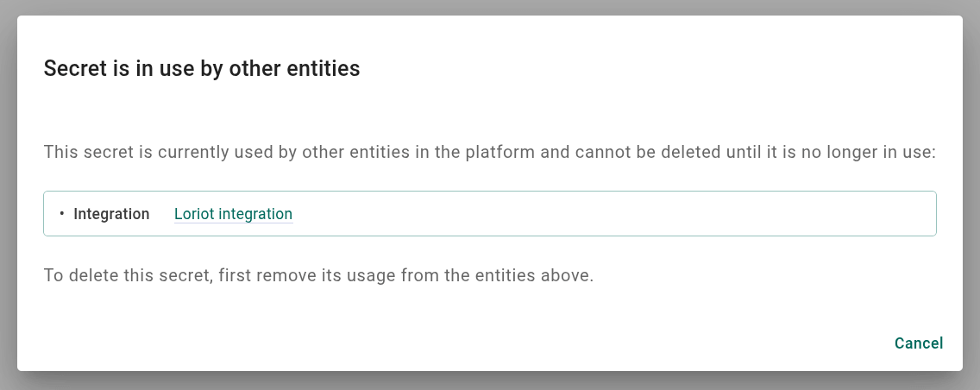Click the bullet point before Integration
Image resolution: width=980 pixels, height=390 pixels.
pyautogui.click(x=62, y=213)
